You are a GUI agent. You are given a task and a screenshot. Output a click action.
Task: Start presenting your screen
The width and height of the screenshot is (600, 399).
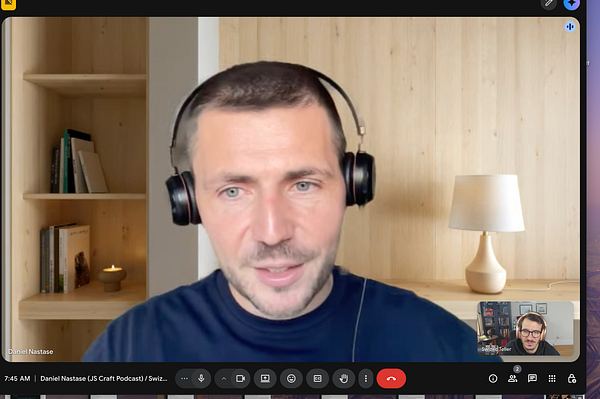(265, 378)
